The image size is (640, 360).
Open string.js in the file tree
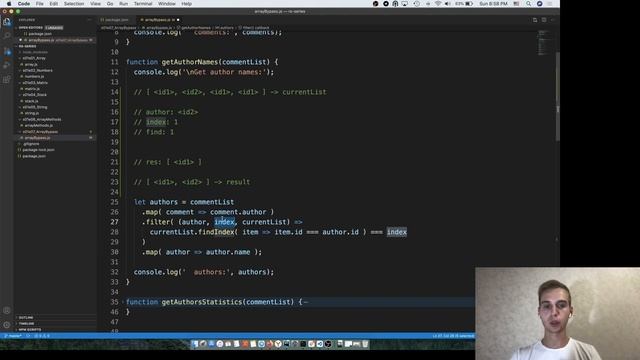click(31, 113)
